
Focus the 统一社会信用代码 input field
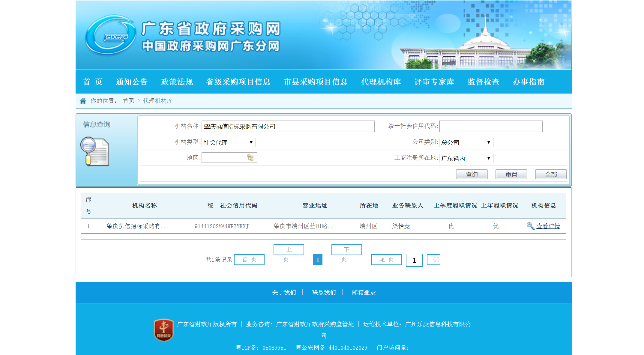click(x=491, y=127)
